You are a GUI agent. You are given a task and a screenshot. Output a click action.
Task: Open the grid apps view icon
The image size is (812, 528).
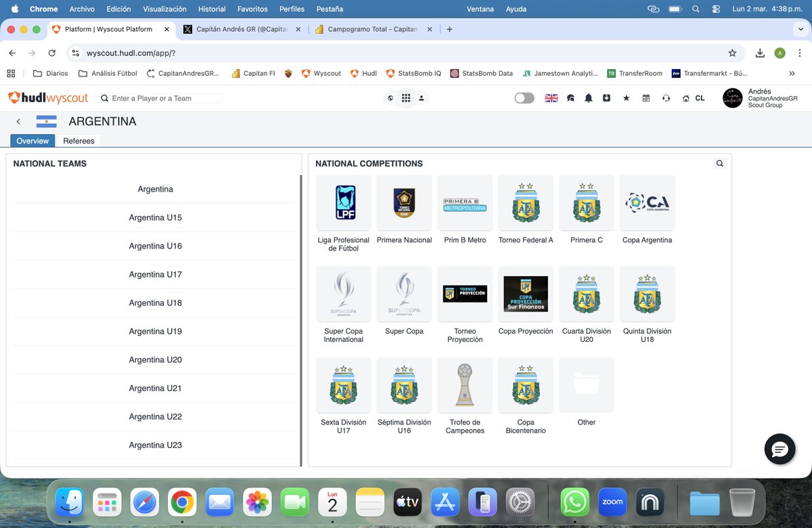tap(406, 98)
